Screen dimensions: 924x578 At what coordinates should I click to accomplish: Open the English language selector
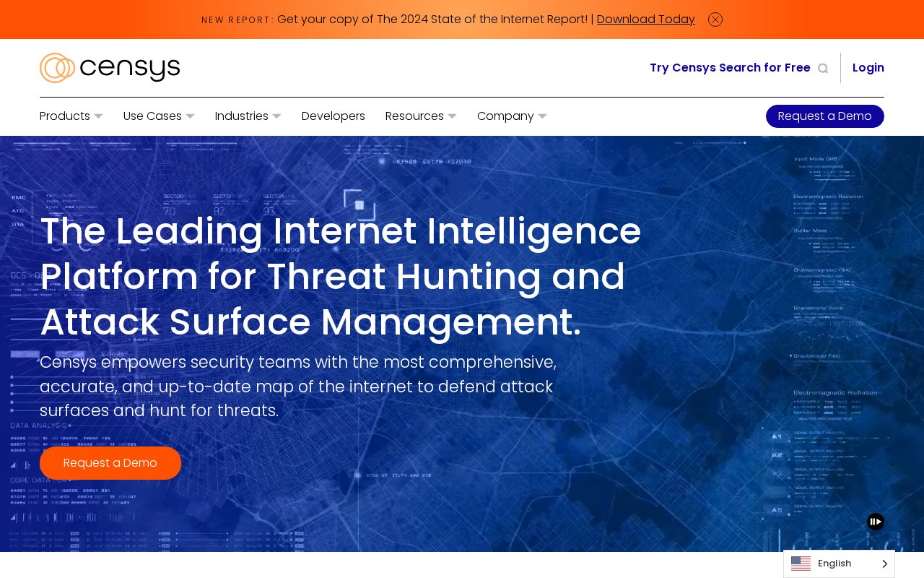[839, 564]
